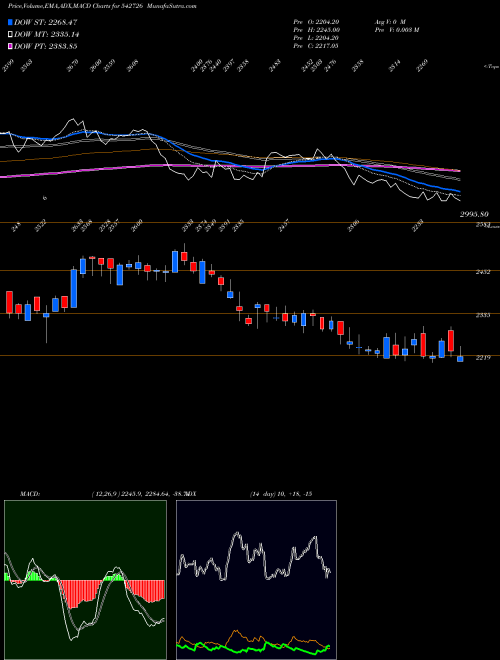Image resolution: width=500 pixels, height=660 pixels.
Task: Click the thick blue EMA line end point
Action: tap(458, 192)
